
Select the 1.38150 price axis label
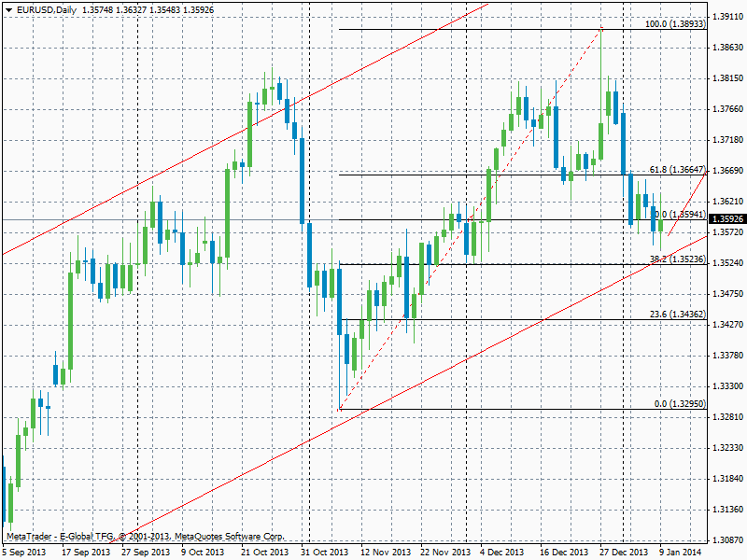tap(727, 78)
